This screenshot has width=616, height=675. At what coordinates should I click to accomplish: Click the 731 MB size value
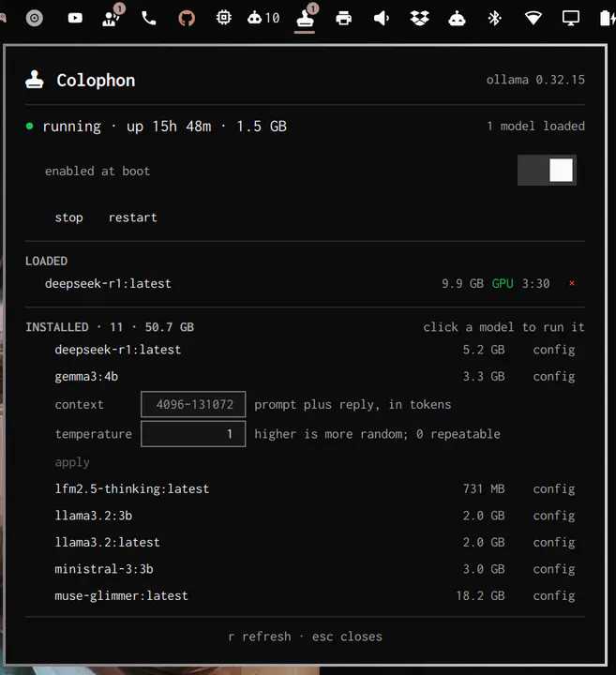pyautogui.click(x=484, y=489)
